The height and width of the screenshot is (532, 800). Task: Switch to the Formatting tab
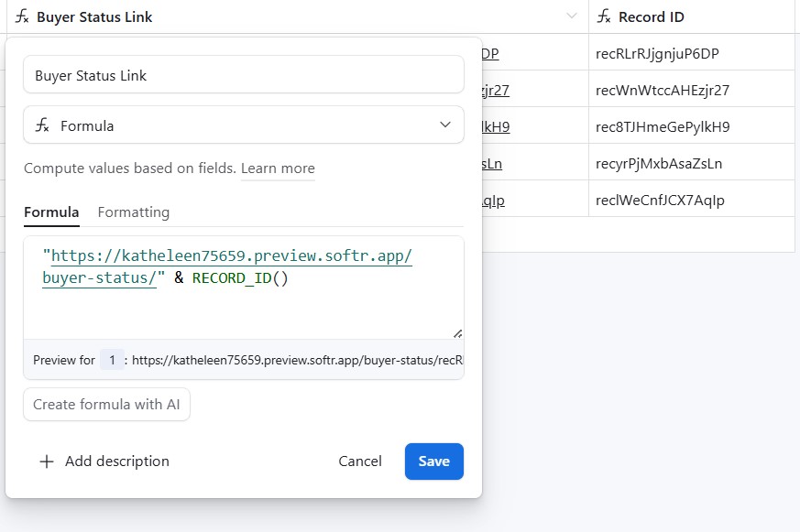(x=134, y=212)
